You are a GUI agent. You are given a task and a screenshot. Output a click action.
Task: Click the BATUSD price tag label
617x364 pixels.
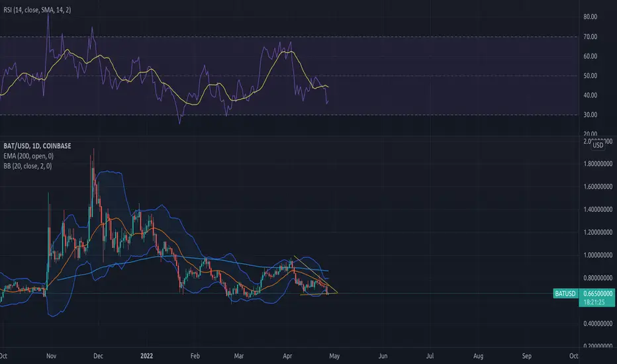[x=565, y=294]
